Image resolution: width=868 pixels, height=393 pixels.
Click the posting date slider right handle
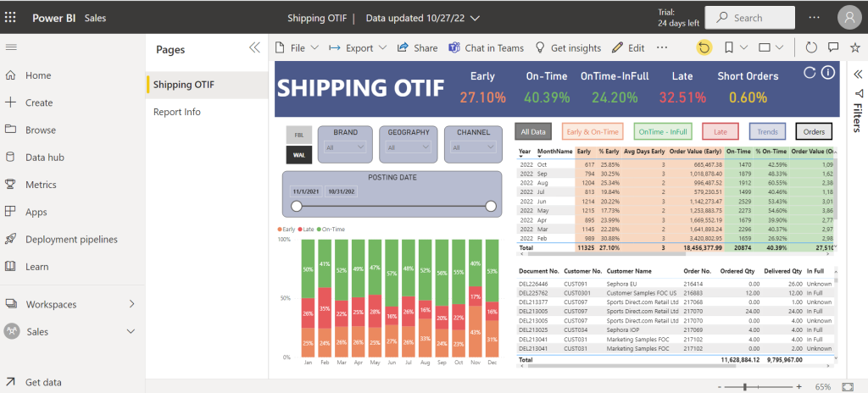pos(491,207)
